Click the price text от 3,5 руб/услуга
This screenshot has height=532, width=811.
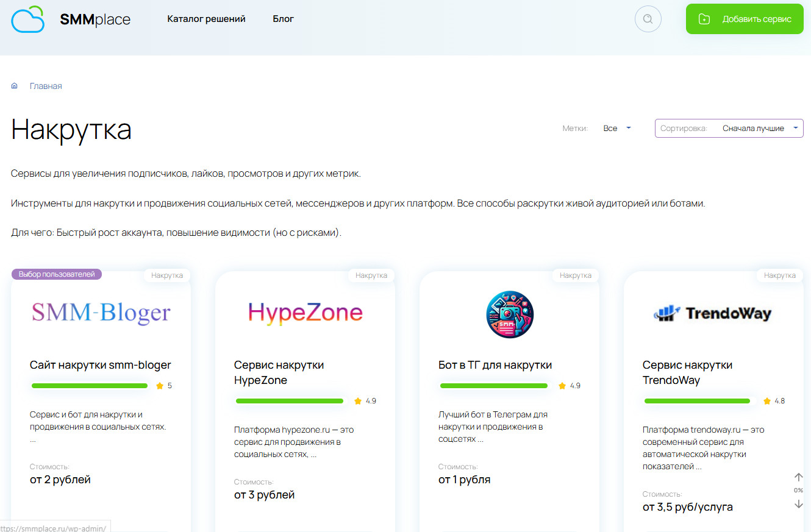pyautogui.click(x=688, y=507)
